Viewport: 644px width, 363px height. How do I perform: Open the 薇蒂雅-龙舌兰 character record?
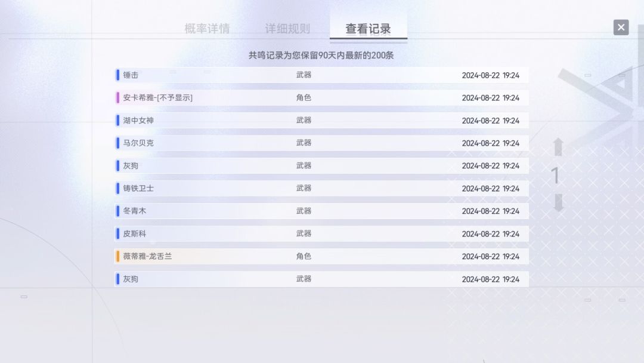pos(321,256)
